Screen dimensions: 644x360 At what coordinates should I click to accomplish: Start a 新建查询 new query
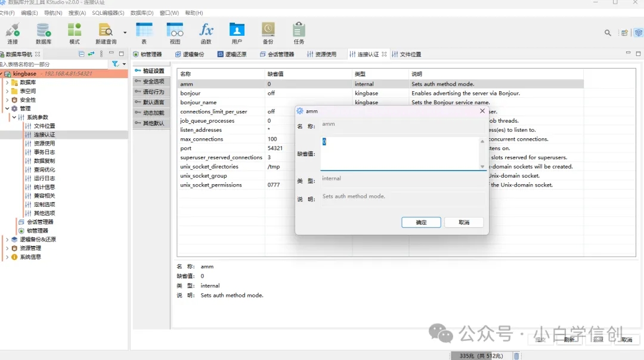106,33
